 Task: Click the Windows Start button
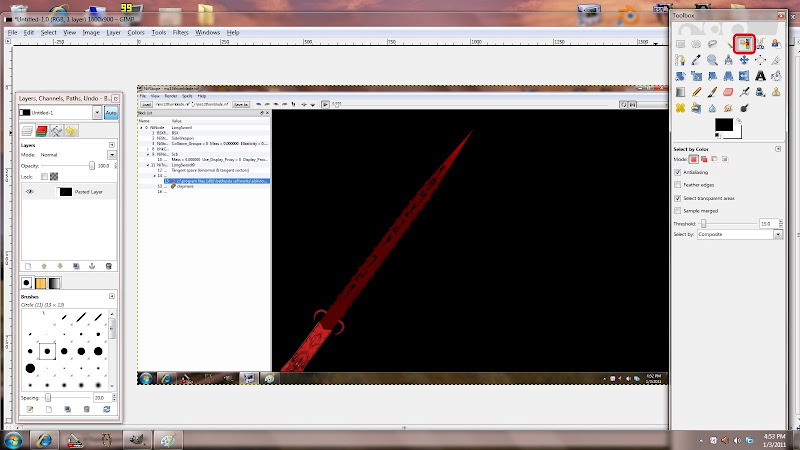click(x=13, y=438)
